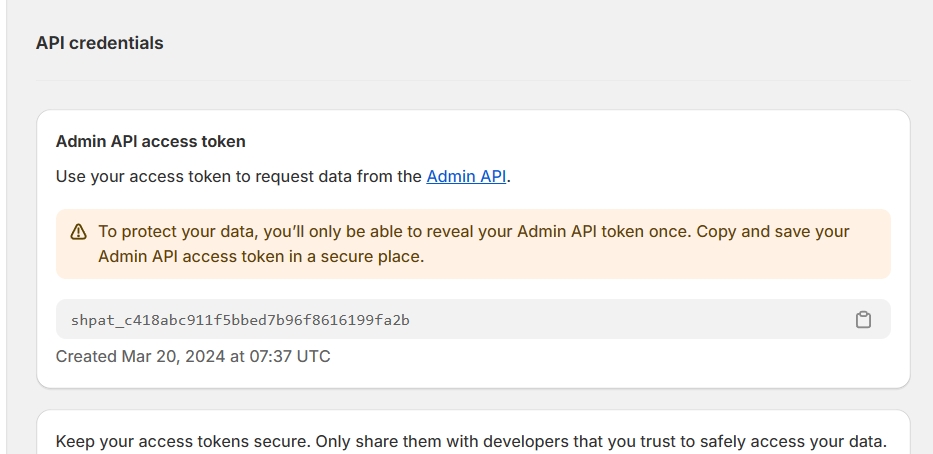Screen dimensions: 933x454
Task: Click the Admin API access token title
Action: (151, 142)
